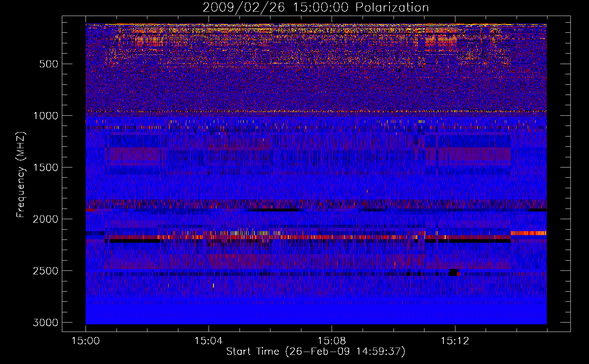
Task: Click the 'Frequency (MHZ)' axis label
Action: point(21,175)
